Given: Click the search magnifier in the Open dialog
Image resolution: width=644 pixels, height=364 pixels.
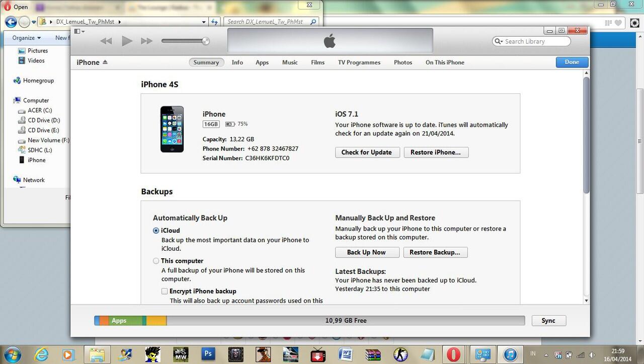Looking at the screenshot, I should 313,22.
